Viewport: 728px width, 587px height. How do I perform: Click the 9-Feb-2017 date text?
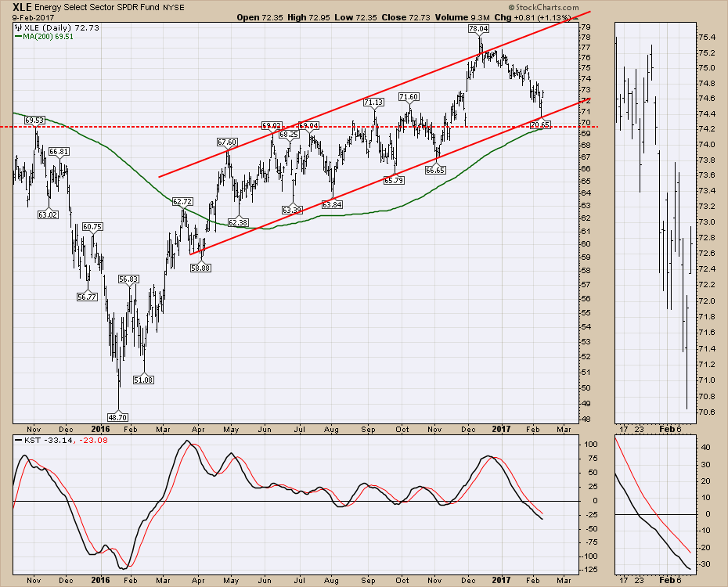(33, 18)
